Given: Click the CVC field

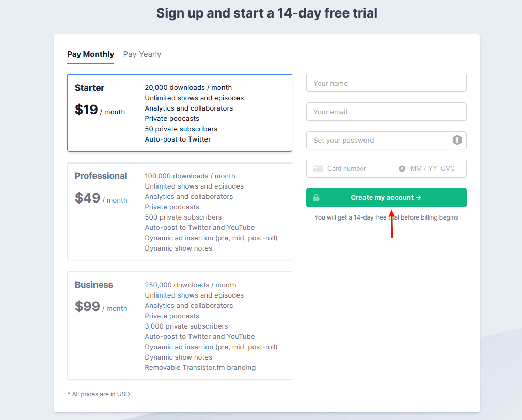Looking at the screenshot, I should pos(448,168).
